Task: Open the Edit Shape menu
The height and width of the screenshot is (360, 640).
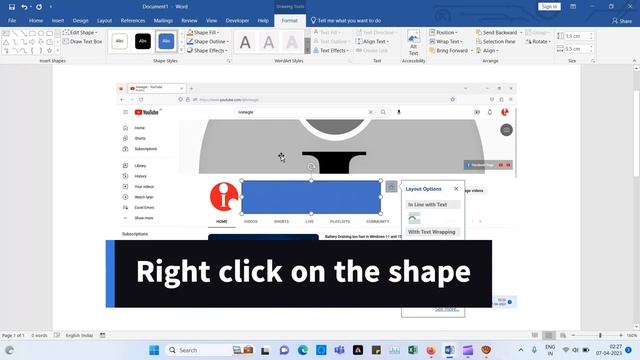Action: [x=80, y=32]
